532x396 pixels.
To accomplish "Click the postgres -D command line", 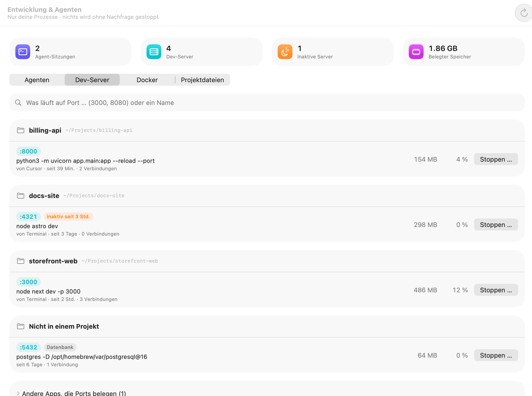I will tap(82, 357).
